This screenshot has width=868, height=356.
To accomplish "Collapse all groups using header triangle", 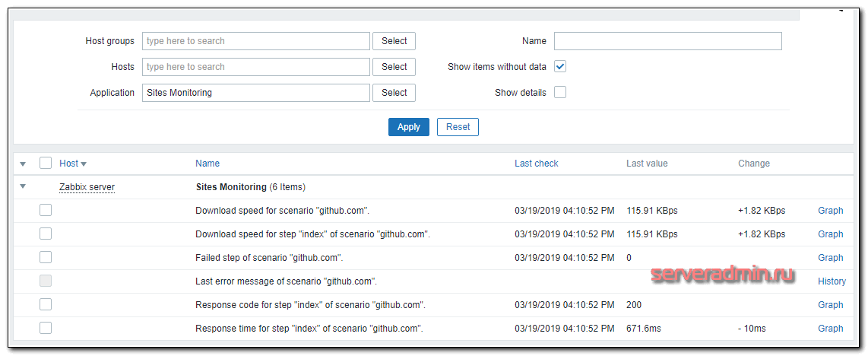I will pyautogui.click(x=23, y=164).
